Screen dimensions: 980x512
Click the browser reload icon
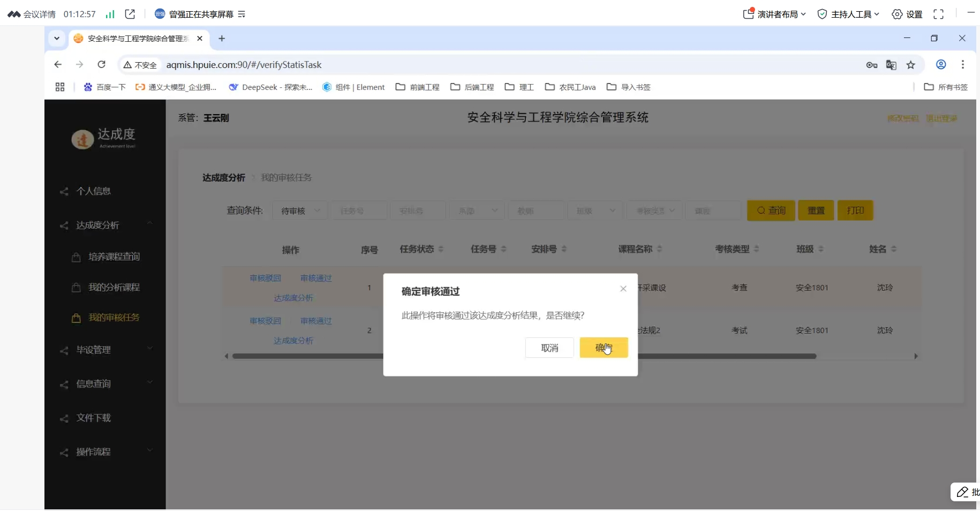pos(101,65)
